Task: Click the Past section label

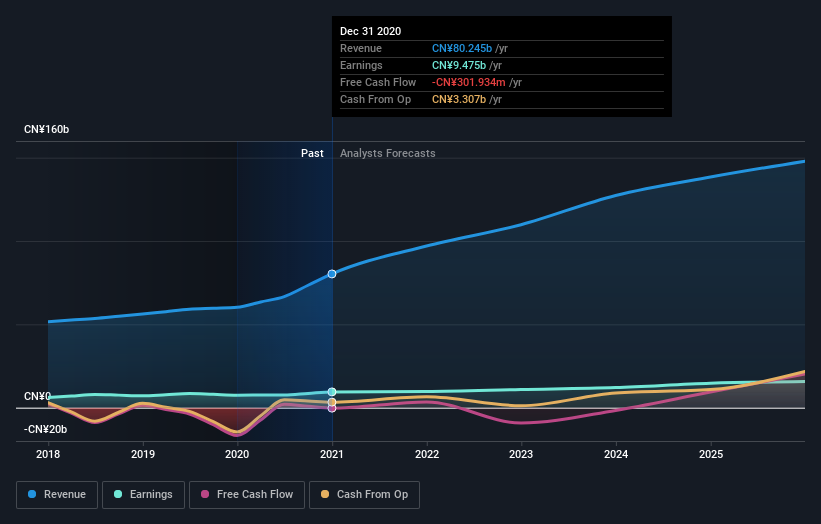Action: point(312,153)
